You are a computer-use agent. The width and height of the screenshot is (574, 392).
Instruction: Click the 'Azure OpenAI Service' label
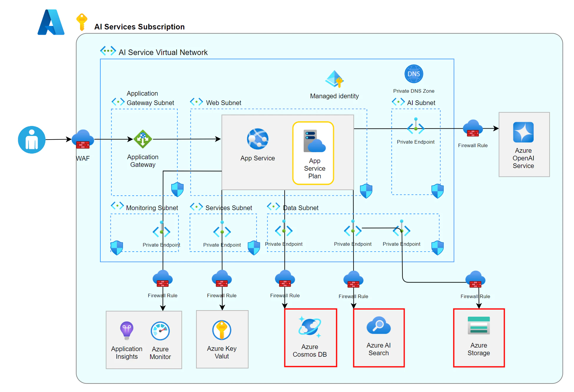pyautogui.click(x=523, y=158)
